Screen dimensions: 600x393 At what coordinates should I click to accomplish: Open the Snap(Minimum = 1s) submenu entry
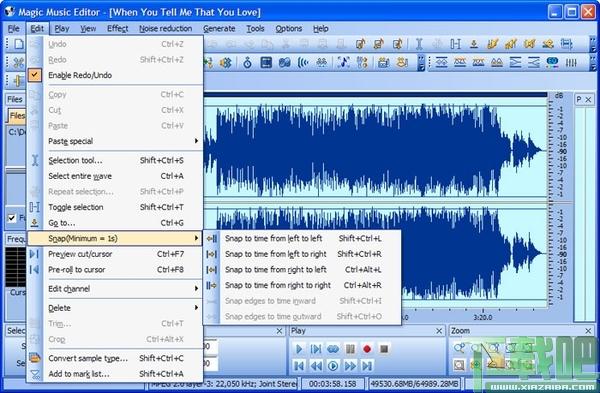click(115, 238)
